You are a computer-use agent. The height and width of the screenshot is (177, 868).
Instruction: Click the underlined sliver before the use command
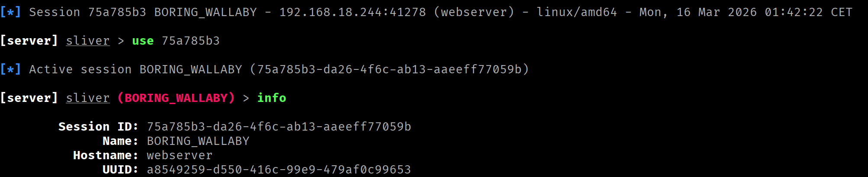[87, 41]
